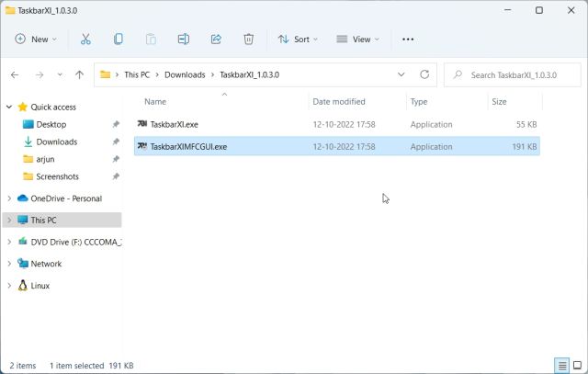Switch to Details view layout
The width and height of the screenshot is (588, 374).
coord(561,366)
